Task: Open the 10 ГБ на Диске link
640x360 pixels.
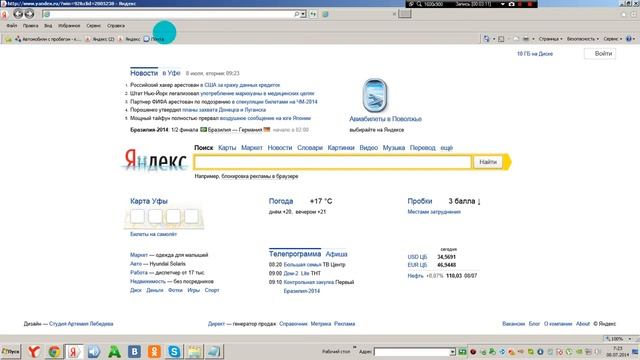Action: pos(535,54)
